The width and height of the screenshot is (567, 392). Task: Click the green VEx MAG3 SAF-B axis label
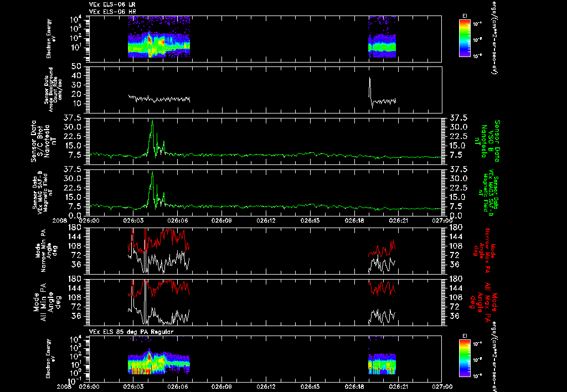488,192
